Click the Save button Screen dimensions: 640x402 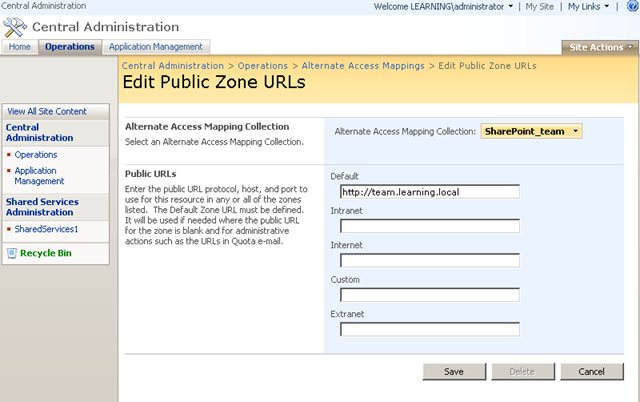pyautogui.click(x=455, y=371)
